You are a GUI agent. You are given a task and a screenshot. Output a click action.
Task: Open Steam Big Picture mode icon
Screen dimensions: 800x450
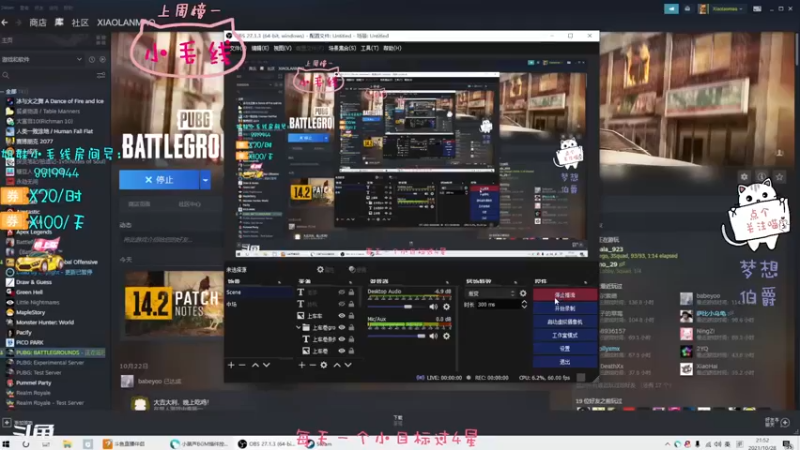(757, 9)
